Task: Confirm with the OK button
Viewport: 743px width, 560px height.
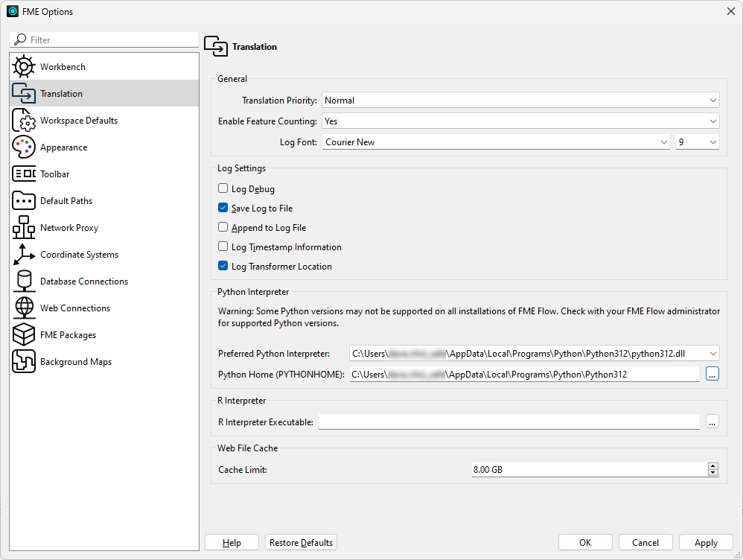Action: (x=585, y=542)
